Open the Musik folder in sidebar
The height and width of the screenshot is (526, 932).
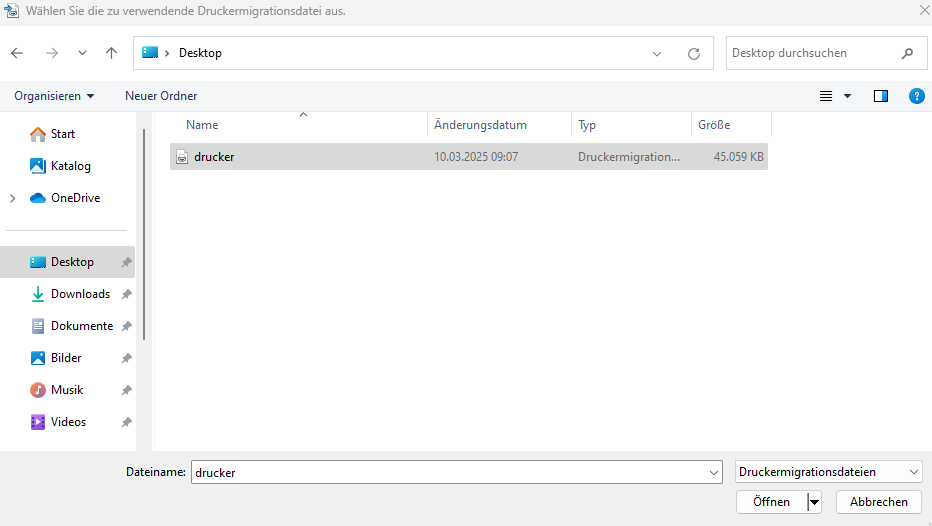pos(67,390)
